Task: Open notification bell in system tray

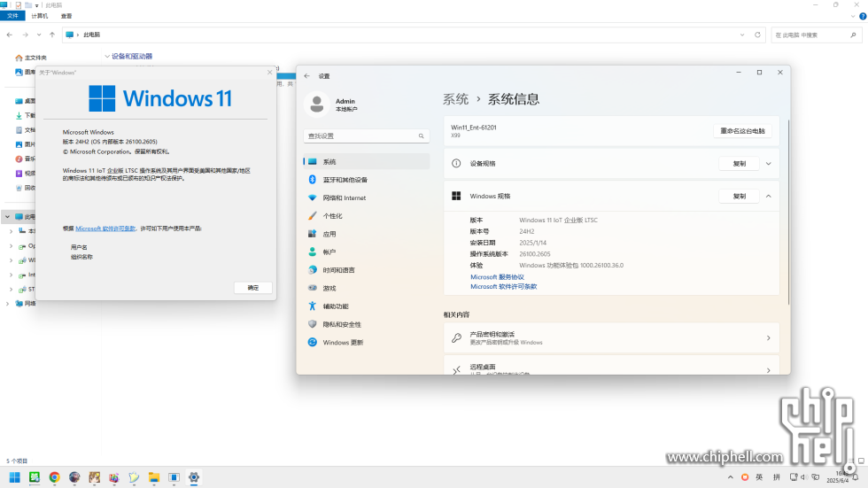Action: (856, 477)
